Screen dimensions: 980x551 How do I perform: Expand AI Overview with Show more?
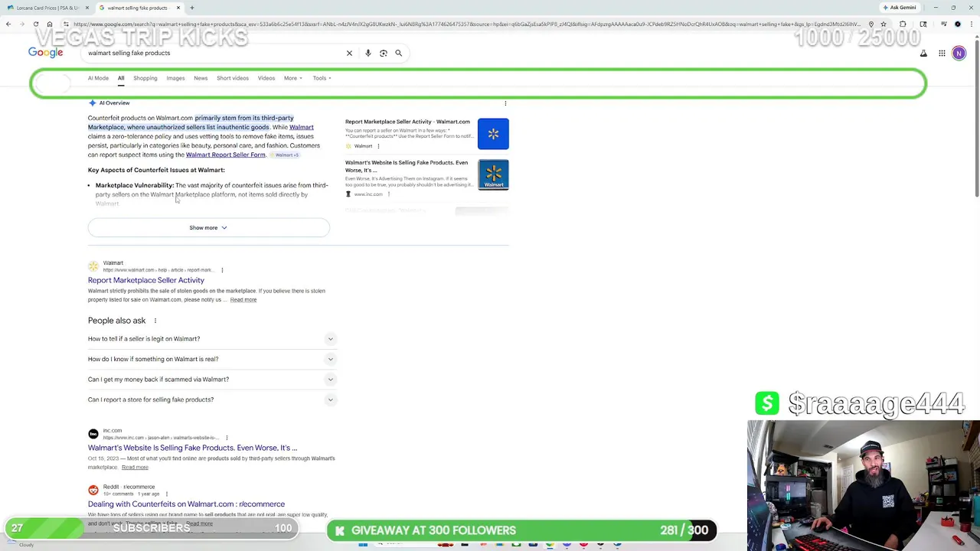click(208, 227)
